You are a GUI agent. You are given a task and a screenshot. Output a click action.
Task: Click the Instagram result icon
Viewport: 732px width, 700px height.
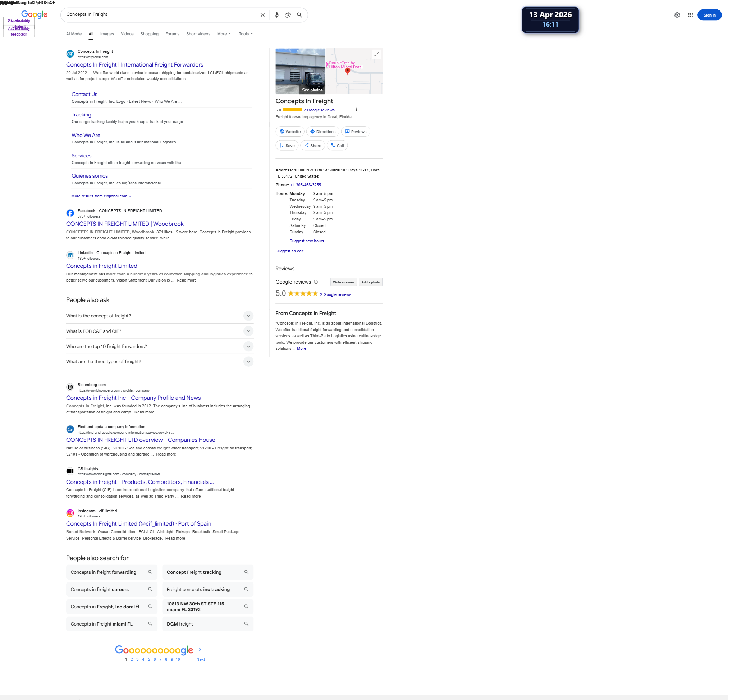click(x=70, y=513)
